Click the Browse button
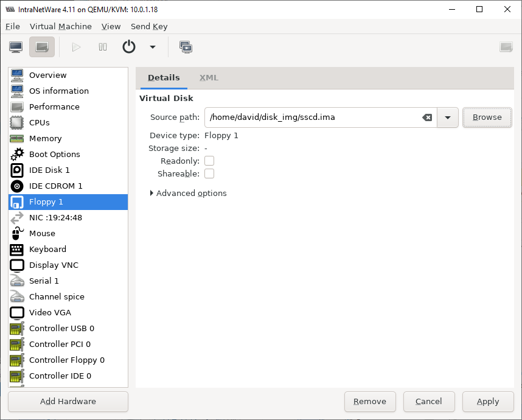522x420 pixels. 487,117
